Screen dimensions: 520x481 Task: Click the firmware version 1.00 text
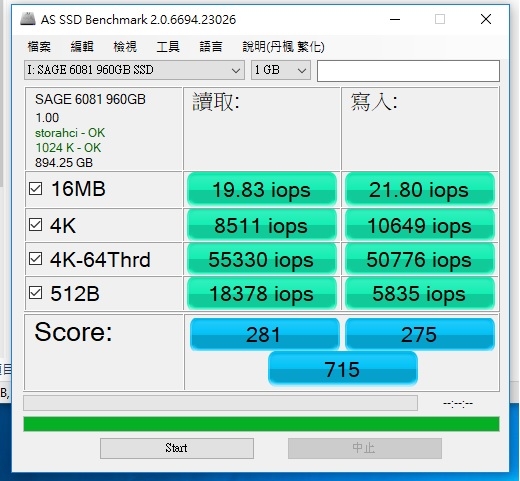[x=47, y=118]
